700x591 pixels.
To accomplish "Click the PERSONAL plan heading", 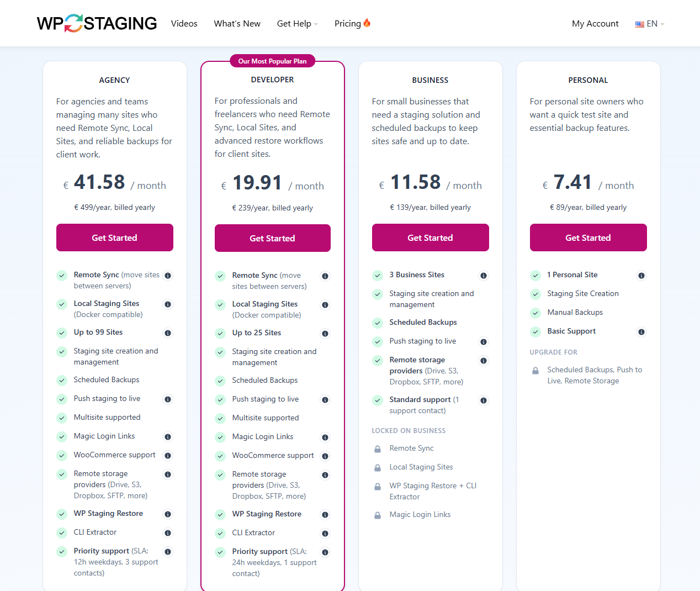I will pos(588,80).
